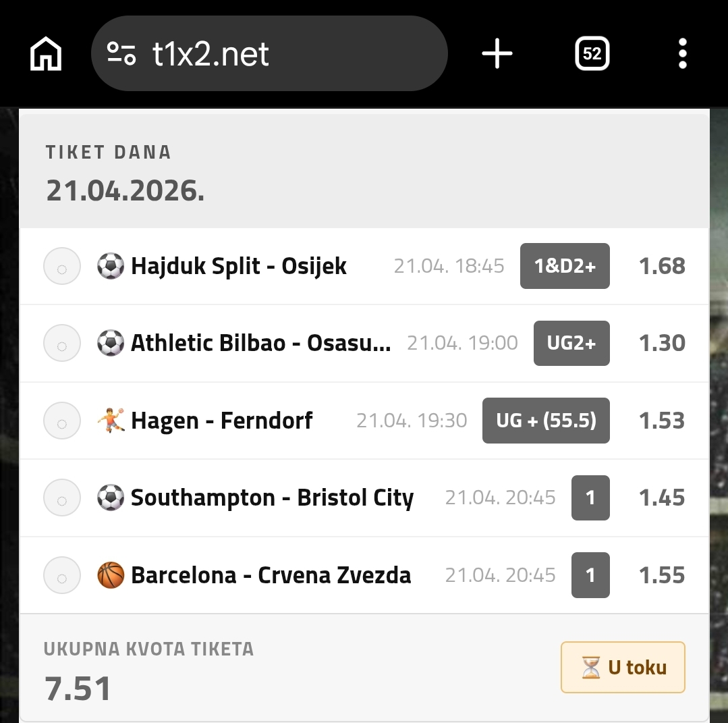Tap the browser home icon
Image resolution: width=728 pixels, height=723 pixels.
click(x=46, y=53)
